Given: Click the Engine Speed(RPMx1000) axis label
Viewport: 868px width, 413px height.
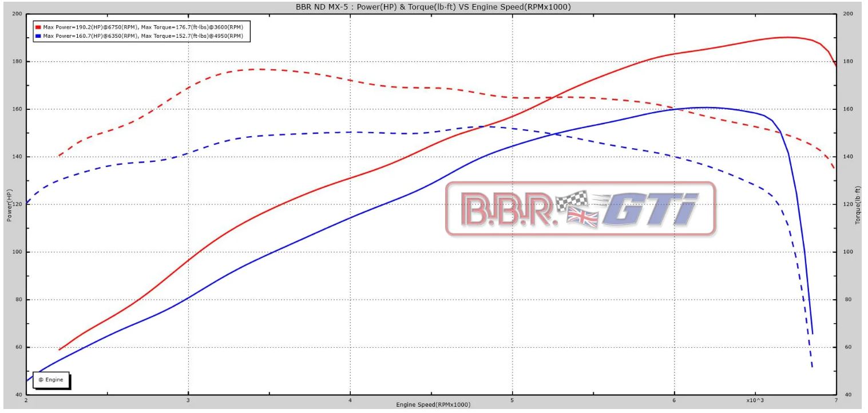Looking at the screenshot, I should [x=433, y=405].
